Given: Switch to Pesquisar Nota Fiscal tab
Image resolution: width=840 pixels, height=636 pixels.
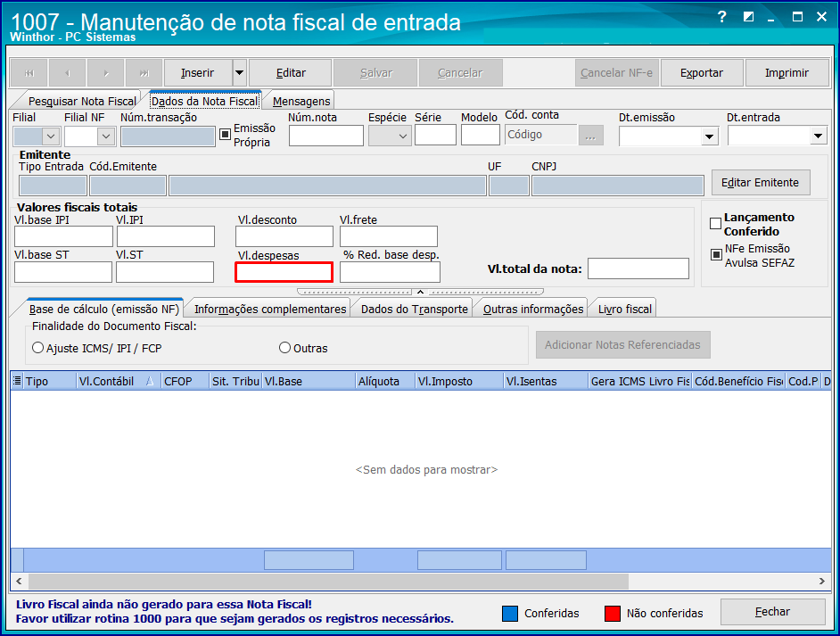Looking at the screenshot, I should tap(82, 102).
